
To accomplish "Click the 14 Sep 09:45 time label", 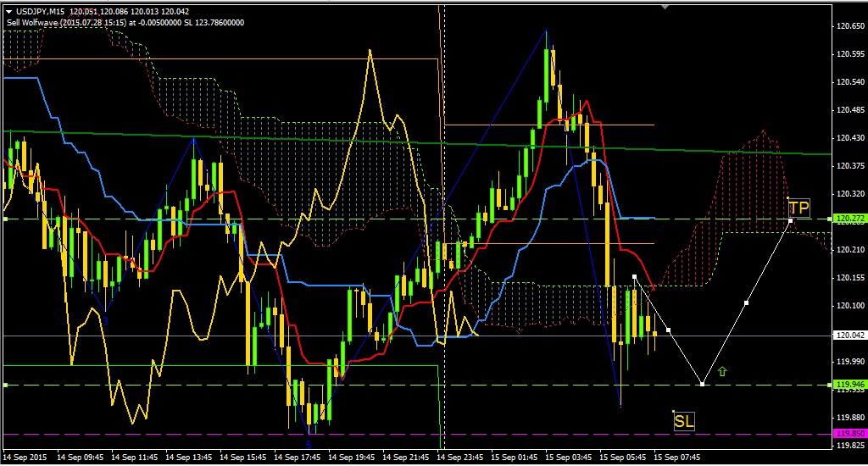I will [81, 458].
